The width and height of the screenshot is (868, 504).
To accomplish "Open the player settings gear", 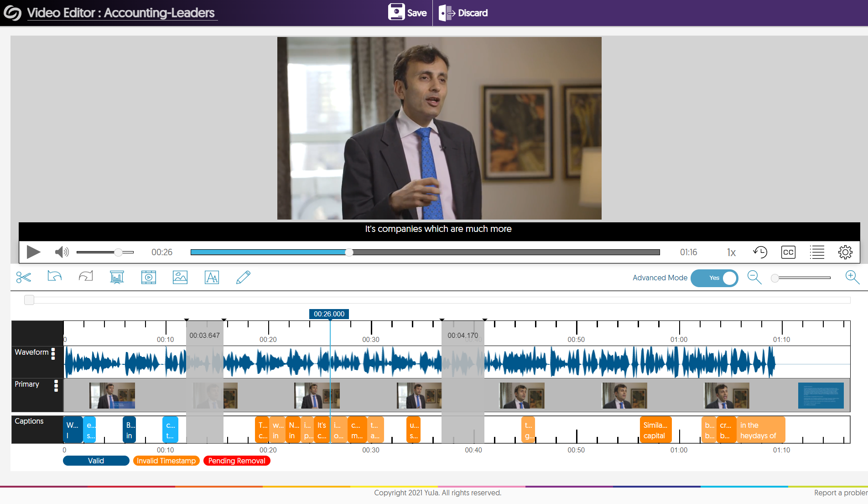I will coord(845,252).
